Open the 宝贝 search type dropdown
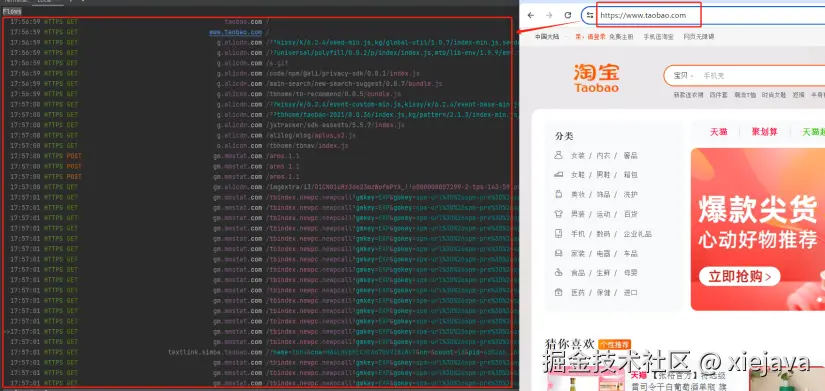 683,76
